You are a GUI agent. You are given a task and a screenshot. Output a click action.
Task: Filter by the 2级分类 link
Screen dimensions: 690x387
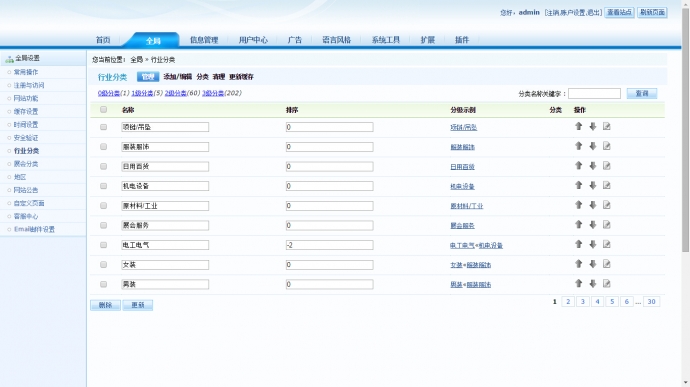tap(175, 93)
